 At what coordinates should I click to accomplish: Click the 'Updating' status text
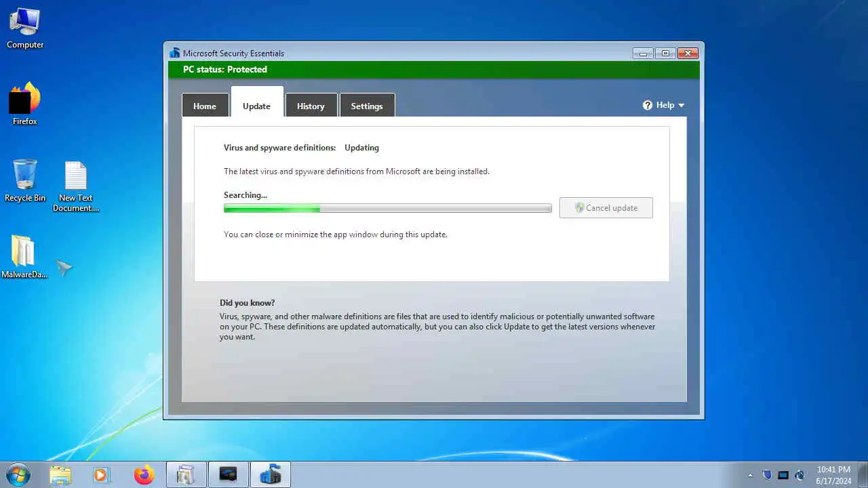pyautogui.click(x=361, y=148)
